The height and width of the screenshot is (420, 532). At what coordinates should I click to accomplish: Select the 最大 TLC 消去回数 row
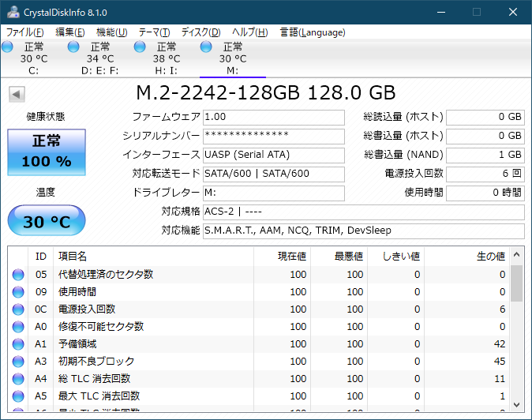(x=259, y=396)
